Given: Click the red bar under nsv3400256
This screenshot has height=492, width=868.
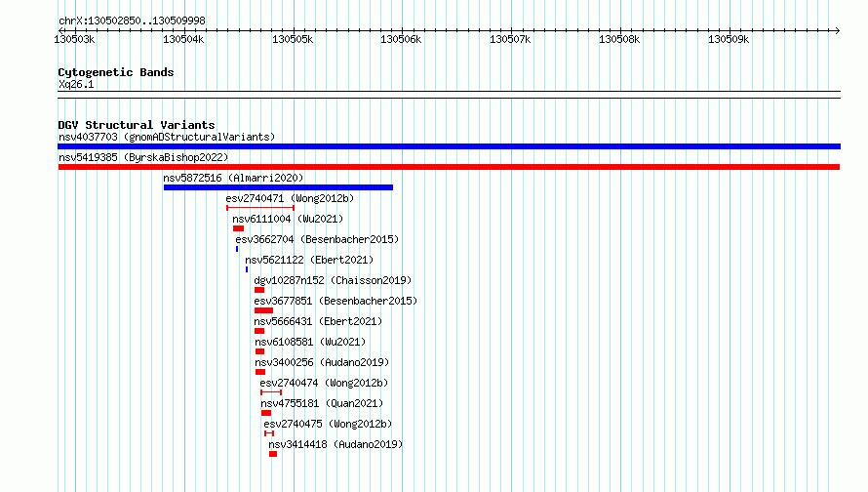Looking at the screenshot, I should click(x=260, y=372).
